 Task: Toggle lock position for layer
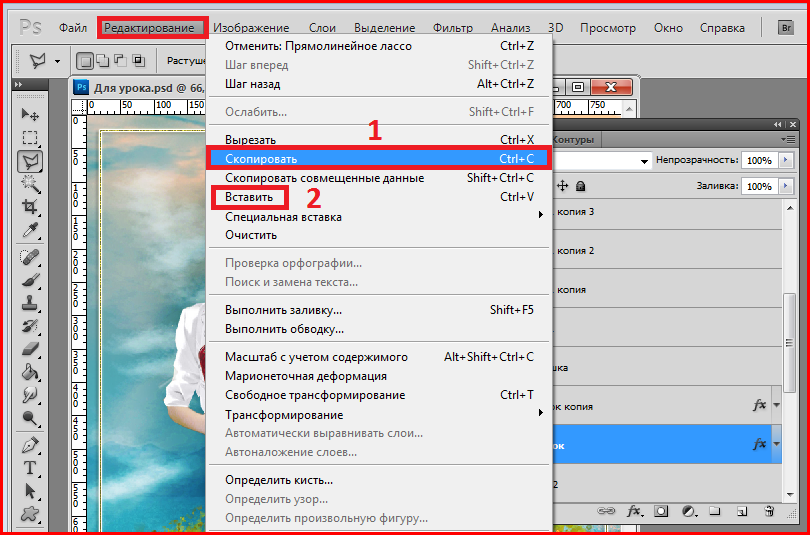point(562,185)
